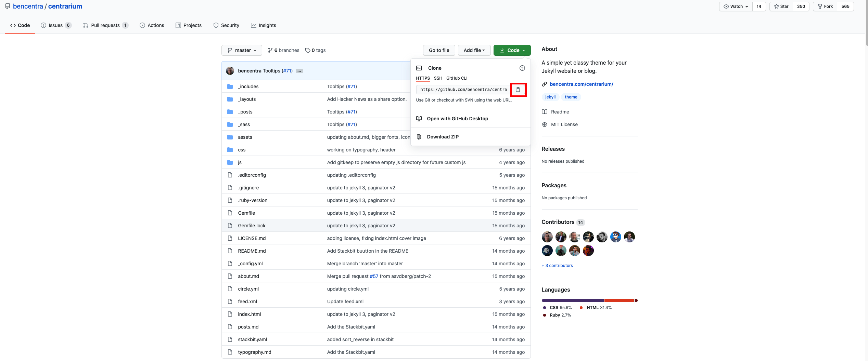Open the _config.yml file
868x361 pixels.
click(x=251, y=264)
